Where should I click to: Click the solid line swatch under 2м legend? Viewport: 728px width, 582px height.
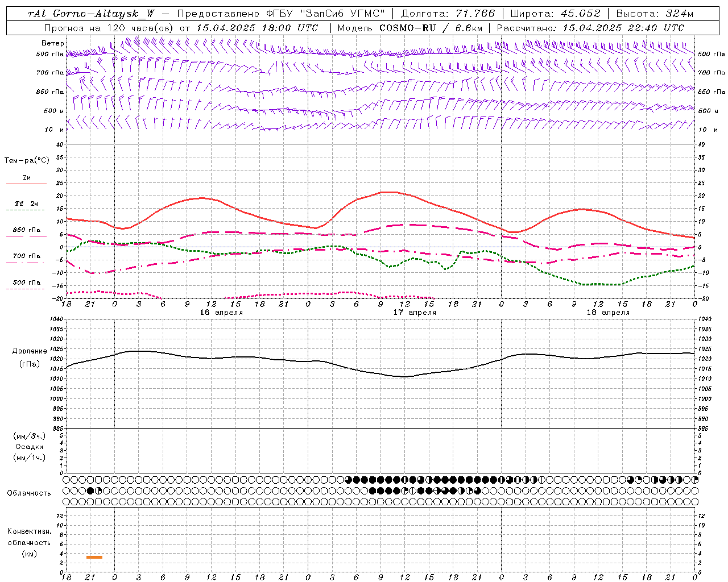coord(26,184)
